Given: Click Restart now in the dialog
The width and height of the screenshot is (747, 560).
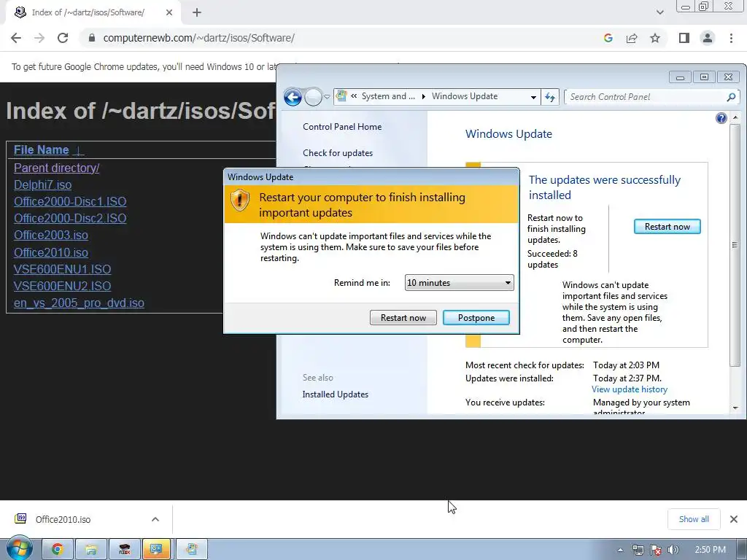Looking at the screenshot, I should pos(403,318).
